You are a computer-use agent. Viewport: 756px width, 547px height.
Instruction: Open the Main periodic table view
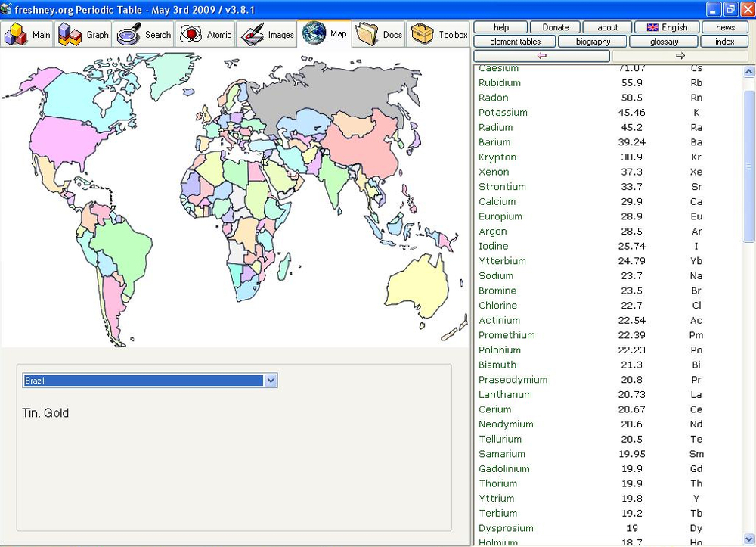[x=28, y=35]
